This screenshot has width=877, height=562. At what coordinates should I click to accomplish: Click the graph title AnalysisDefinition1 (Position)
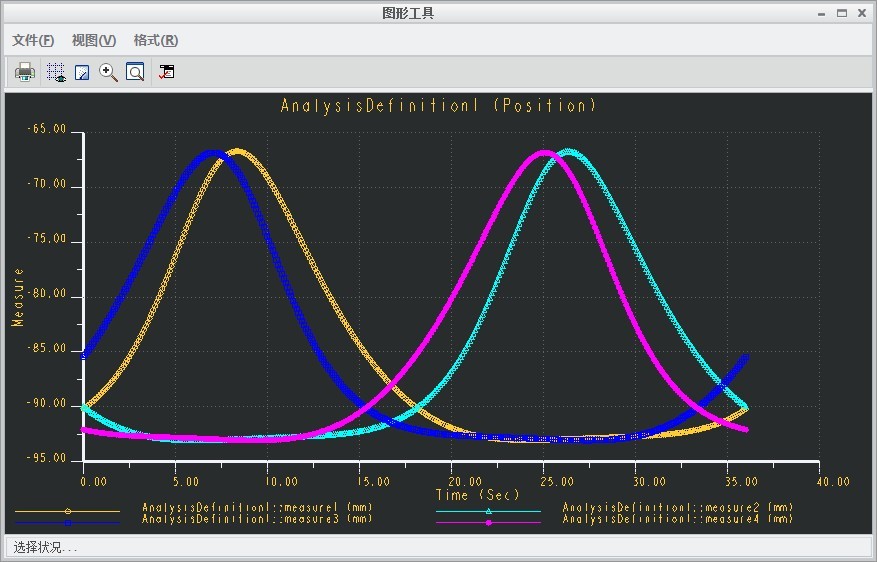point(438,106)
